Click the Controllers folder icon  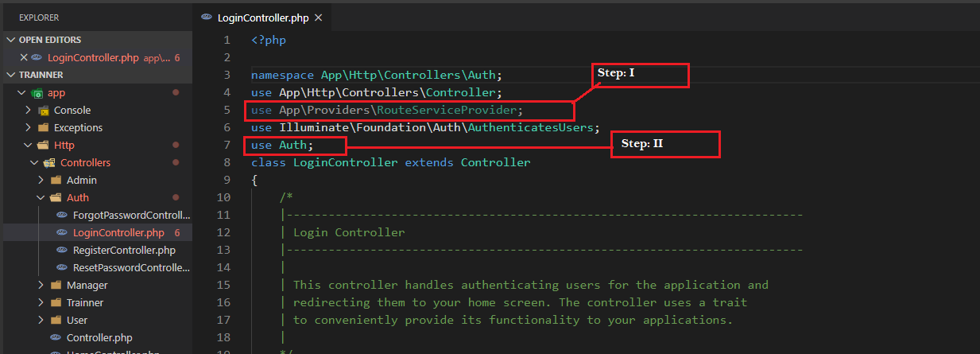(49, 163)
